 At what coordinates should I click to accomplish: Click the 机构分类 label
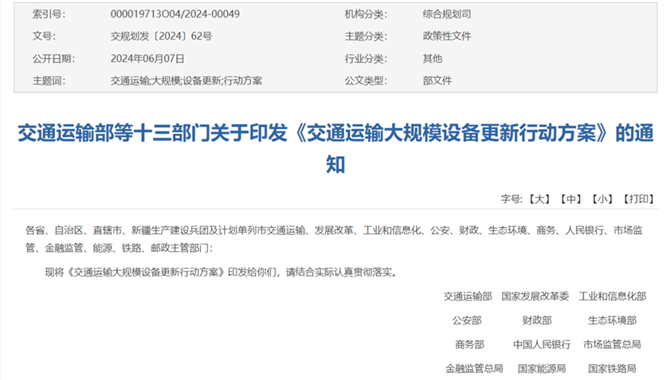pyautogui.click(x=366, y=14)
